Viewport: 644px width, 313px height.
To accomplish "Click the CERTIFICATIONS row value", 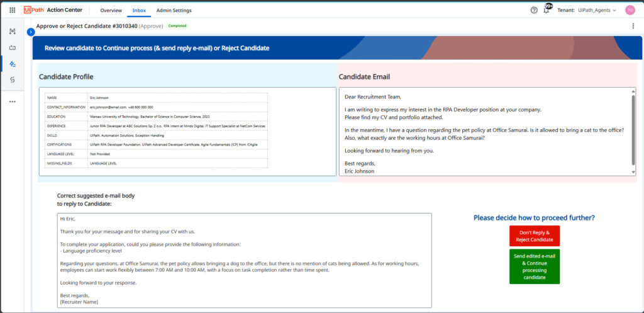I will coord(174,145).
